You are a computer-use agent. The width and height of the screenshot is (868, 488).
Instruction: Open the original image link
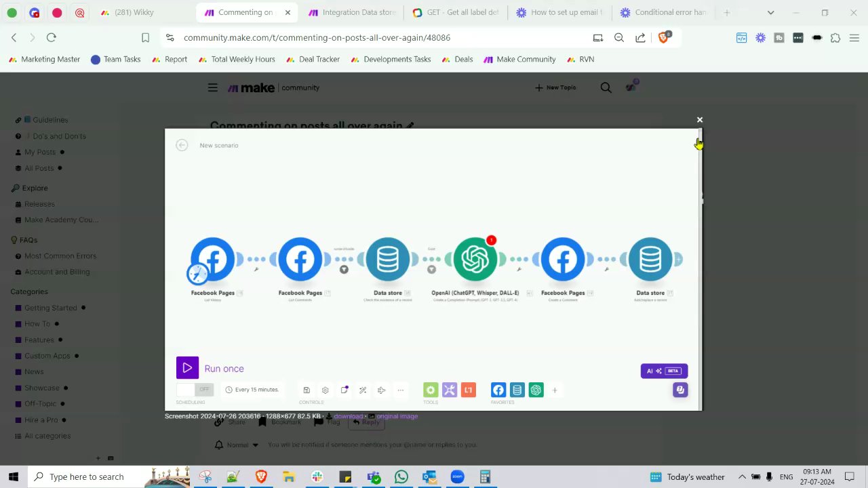[x=397, y=416]
